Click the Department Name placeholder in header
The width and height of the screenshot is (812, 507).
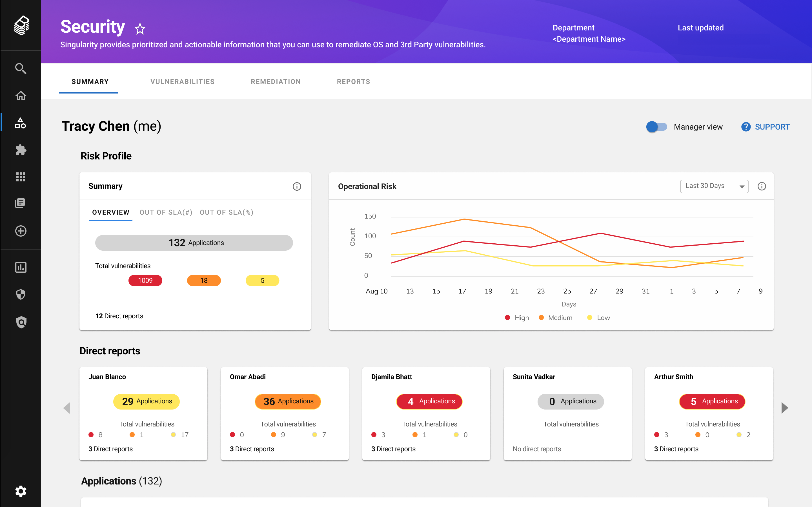point(589,39)
